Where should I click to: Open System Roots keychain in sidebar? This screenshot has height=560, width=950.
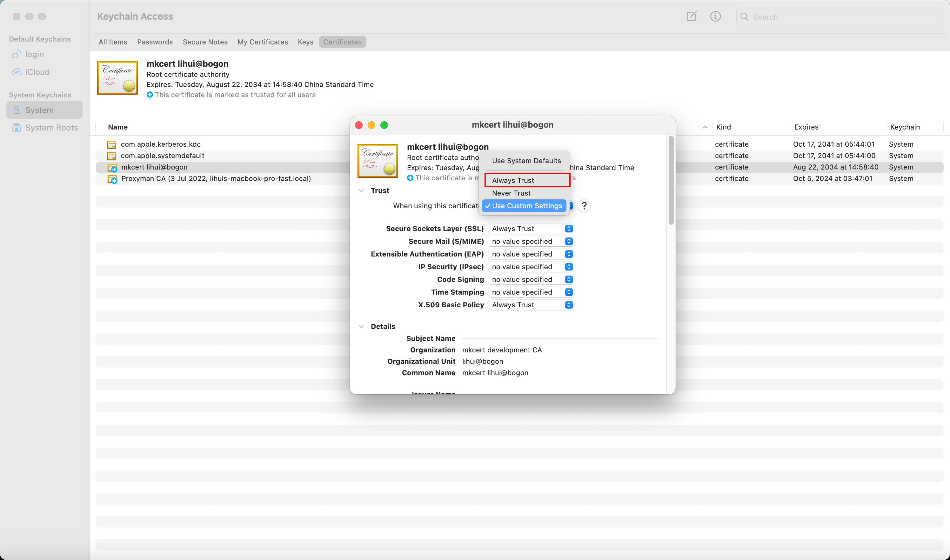(44, 128)
